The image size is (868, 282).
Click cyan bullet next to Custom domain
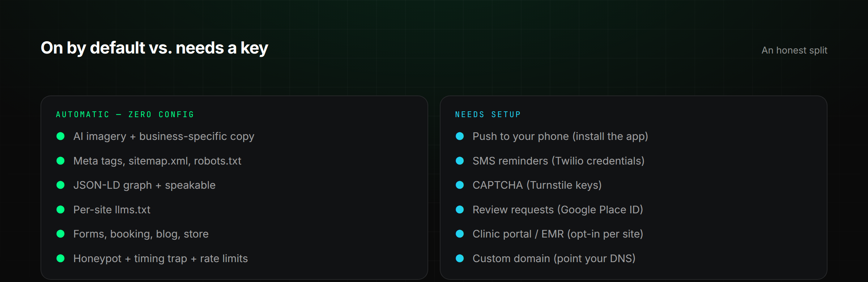[460, 258]
